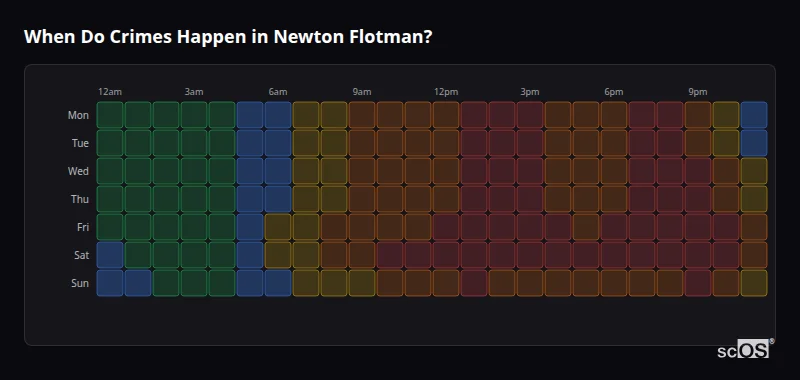This screenshot has width=800, height=380.
Task: Click the 'When Do Crimes Happen' heading
Action: pos(228,37)
